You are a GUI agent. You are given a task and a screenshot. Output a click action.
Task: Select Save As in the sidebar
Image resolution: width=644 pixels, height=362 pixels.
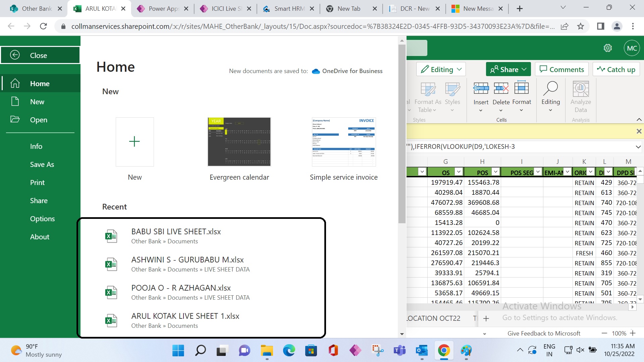(x=42, y=164)
